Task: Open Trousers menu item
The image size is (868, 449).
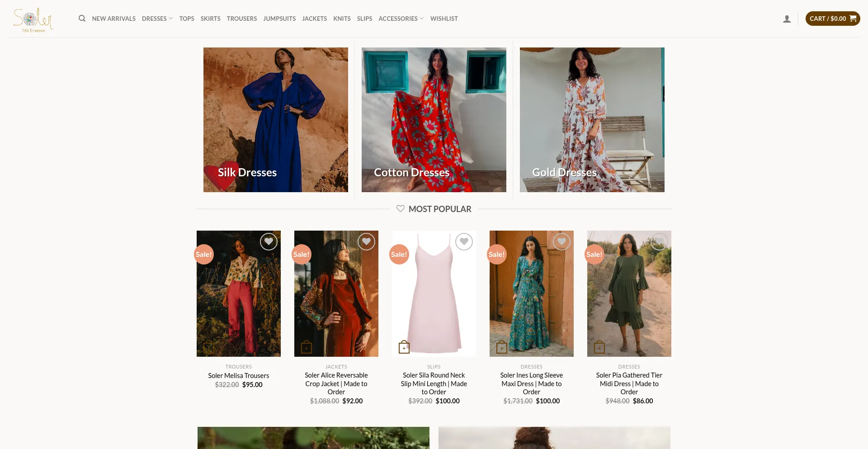Action: 242,19
